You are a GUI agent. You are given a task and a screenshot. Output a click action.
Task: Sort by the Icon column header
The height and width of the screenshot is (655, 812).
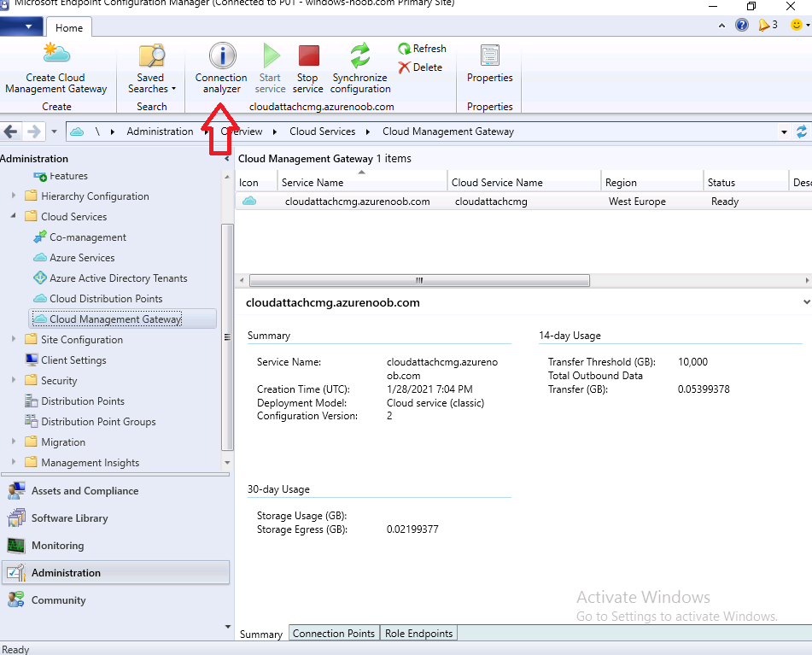point(256,182)
